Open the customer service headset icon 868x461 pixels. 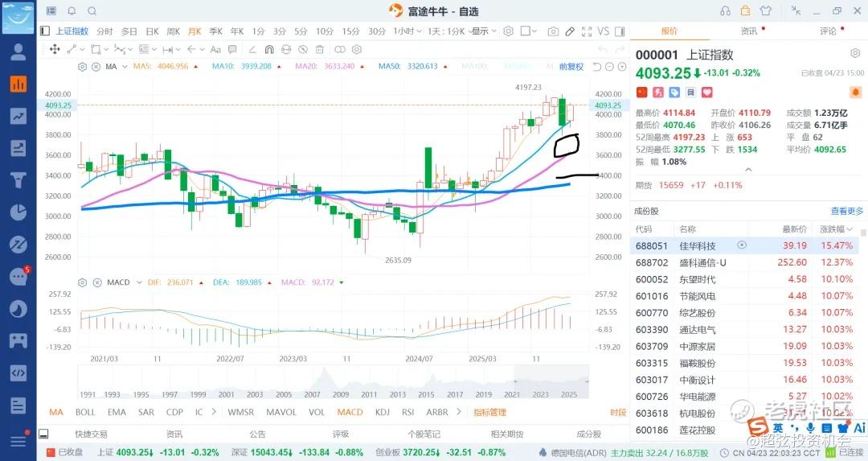click(725, 11)
